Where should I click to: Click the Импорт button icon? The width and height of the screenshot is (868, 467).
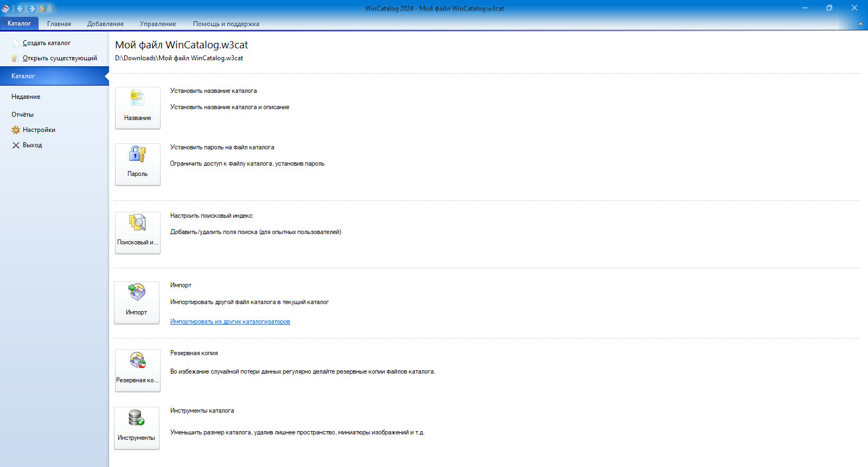[x=137, y=292]
